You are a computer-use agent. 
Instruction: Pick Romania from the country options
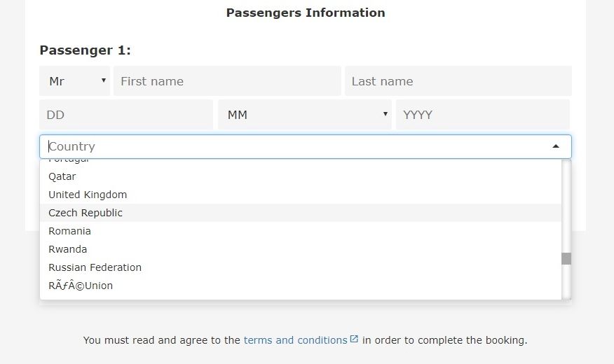pyautogui.click(x=301, y=231)
